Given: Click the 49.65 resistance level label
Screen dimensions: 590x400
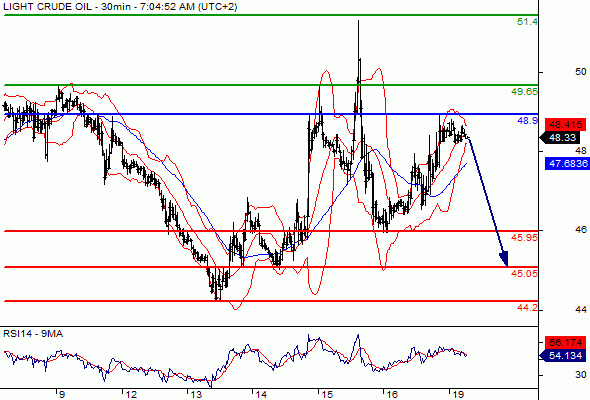Looking at the screenshot, I should coord(524,91).
